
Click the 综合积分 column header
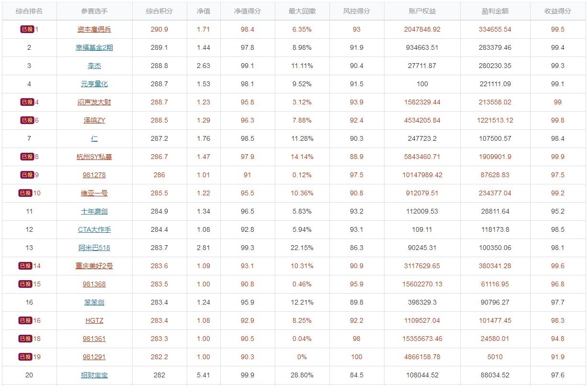click(x=159, y=11)
